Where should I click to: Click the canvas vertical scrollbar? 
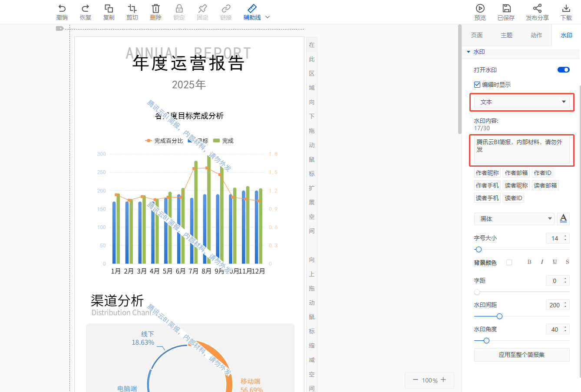459,79
